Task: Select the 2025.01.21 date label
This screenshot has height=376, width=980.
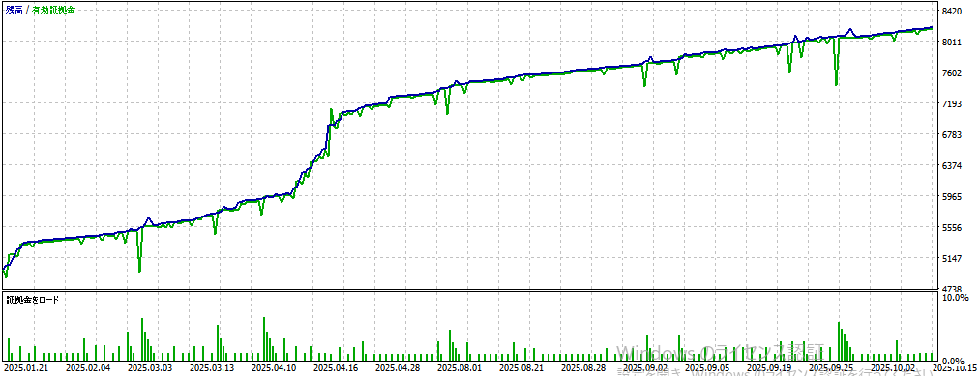Action: point(25,368)
